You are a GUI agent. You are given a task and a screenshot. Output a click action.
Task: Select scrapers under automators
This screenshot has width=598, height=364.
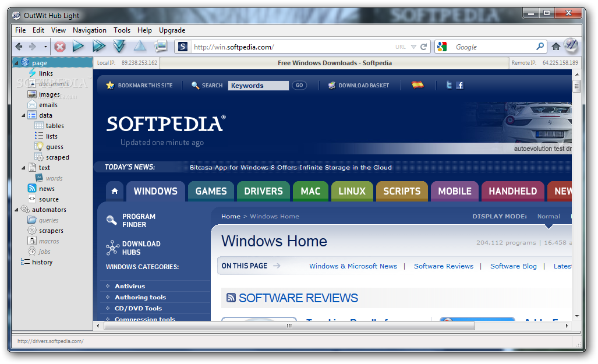[x=51, y=231]
